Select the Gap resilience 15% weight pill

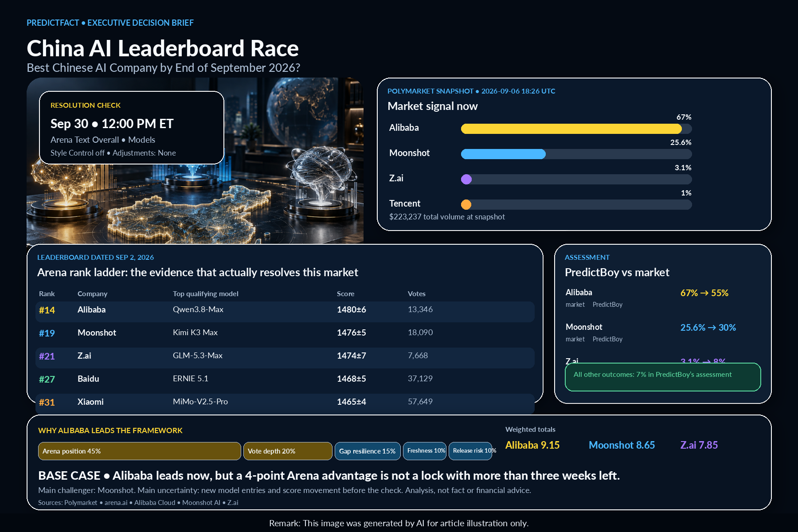[x=368, y=451]
